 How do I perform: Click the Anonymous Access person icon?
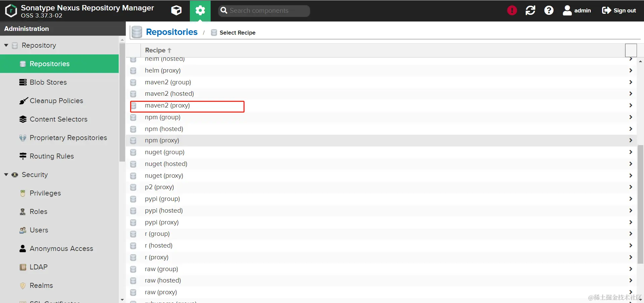coord(23,249)
